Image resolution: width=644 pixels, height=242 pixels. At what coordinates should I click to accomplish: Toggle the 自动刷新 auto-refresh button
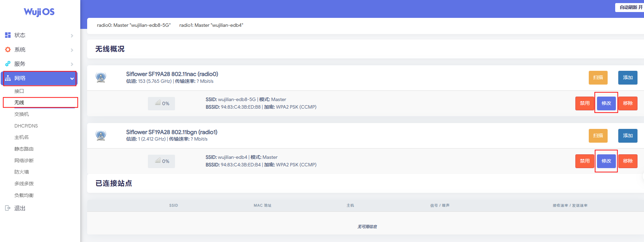tap(630, 7)
